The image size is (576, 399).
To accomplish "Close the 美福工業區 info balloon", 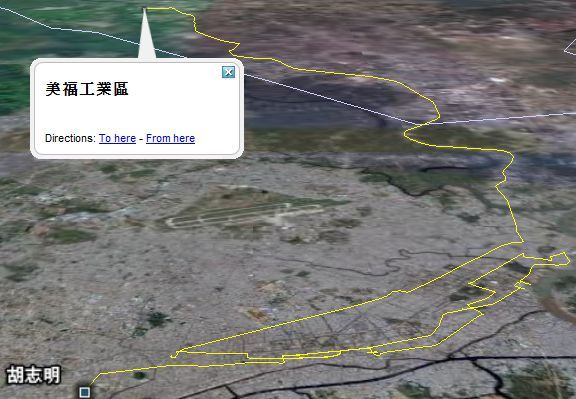I will click(228, 72).
